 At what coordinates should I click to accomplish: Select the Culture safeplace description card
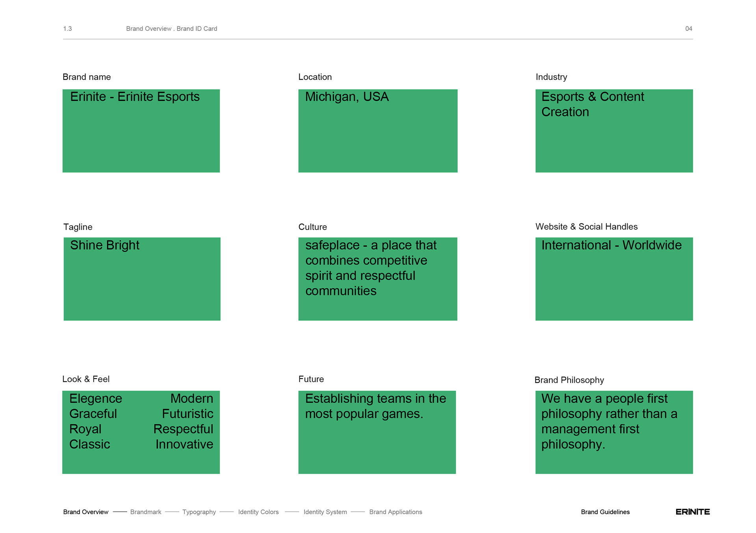378,279
